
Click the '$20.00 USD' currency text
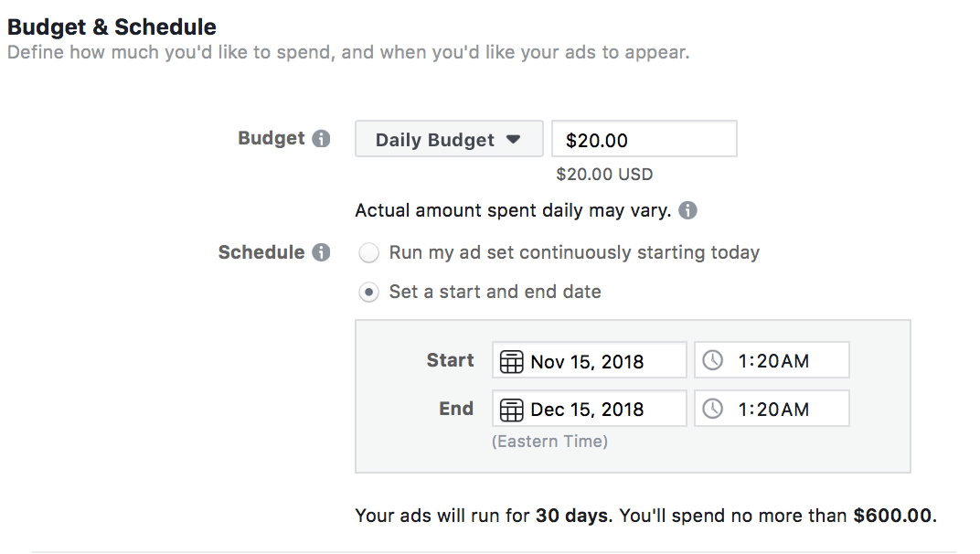(x=604, y=174)
